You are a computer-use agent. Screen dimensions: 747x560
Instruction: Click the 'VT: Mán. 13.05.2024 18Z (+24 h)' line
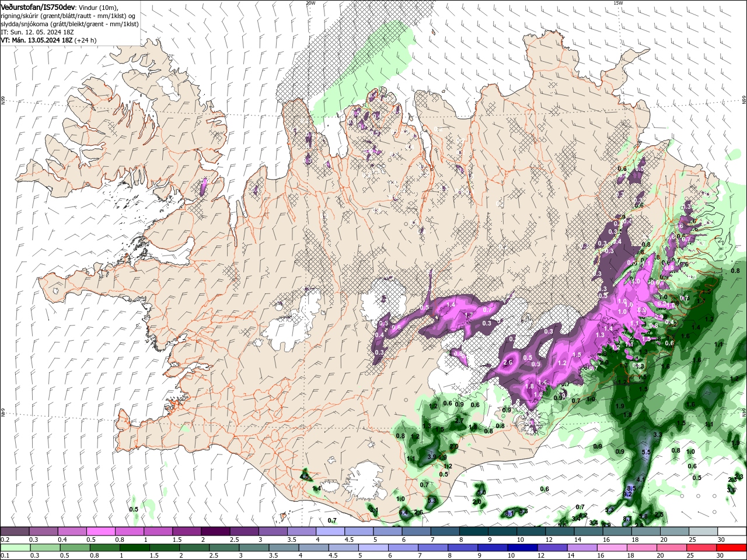coord(48,40)
